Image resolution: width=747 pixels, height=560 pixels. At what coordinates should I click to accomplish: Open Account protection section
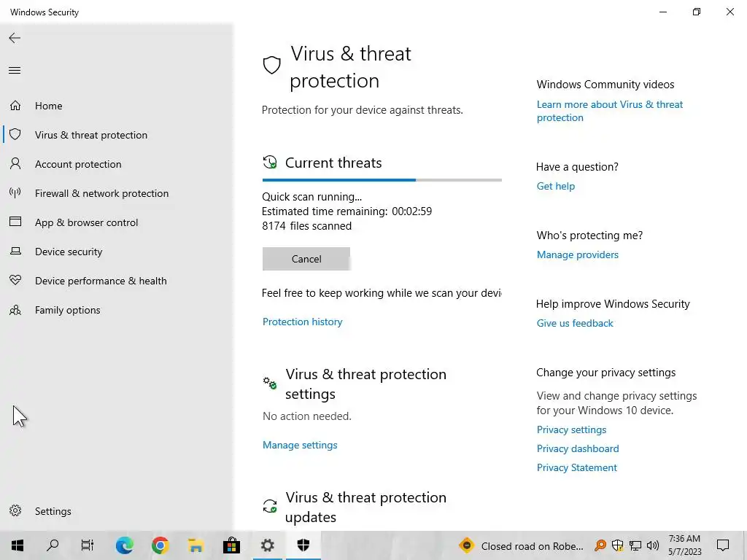click(78, 164)
